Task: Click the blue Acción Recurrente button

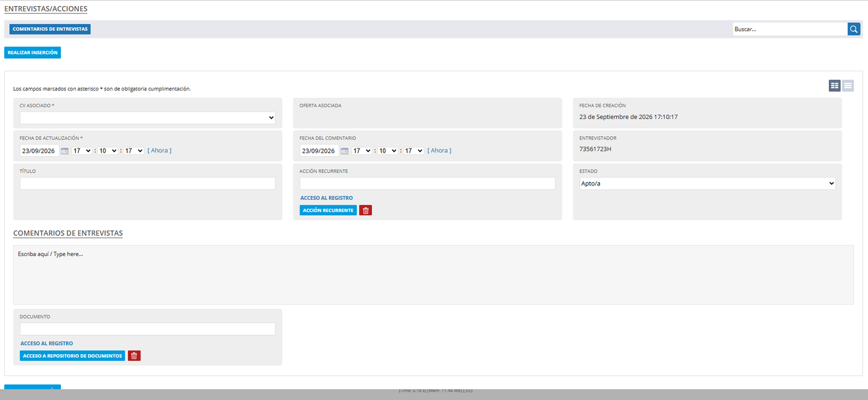Action: [x=328, y=211]
